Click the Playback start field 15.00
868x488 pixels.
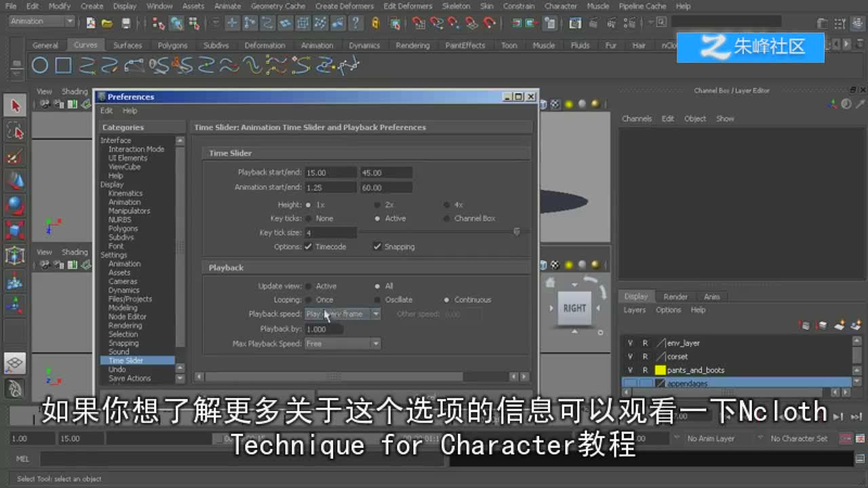point(330,173)
